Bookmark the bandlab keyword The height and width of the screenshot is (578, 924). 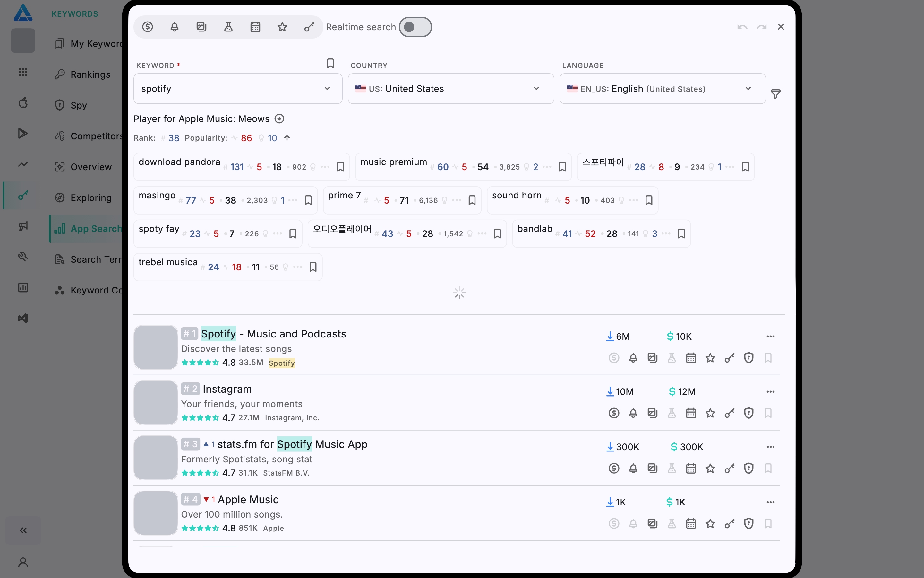pyautogui.click(x=681, y=233)
